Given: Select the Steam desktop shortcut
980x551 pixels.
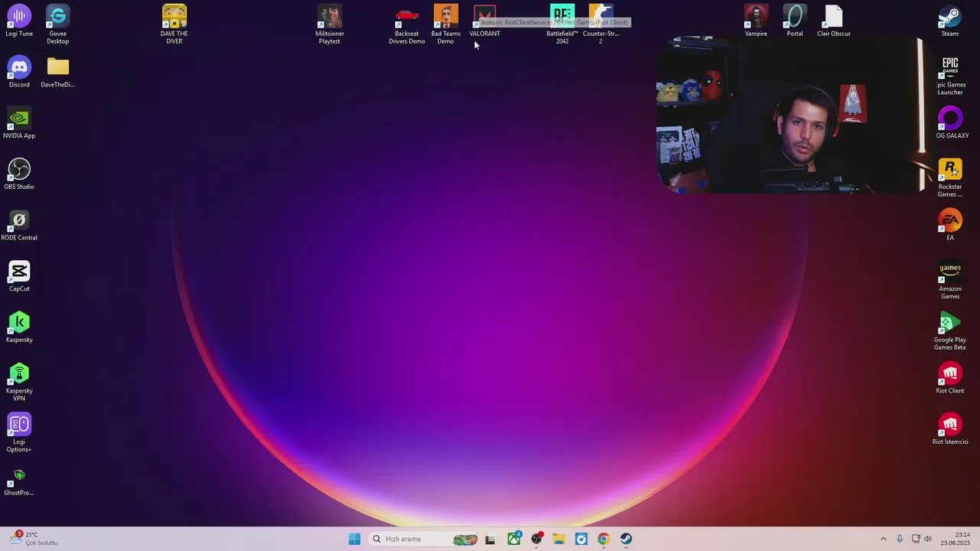Looking at the screenshot, I should coord(950,21).
